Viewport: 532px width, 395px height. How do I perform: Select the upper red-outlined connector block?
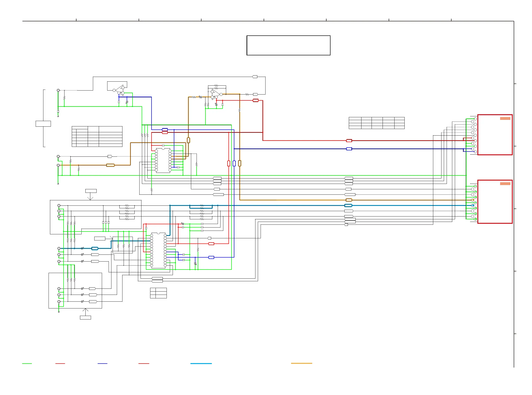[x=495, y=135]
